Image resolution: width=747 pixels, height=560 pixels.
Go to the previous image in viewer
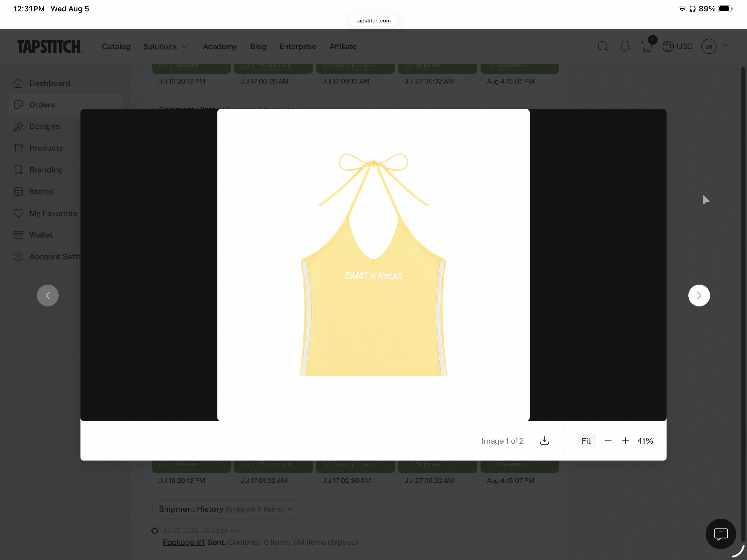pos(48,295)
